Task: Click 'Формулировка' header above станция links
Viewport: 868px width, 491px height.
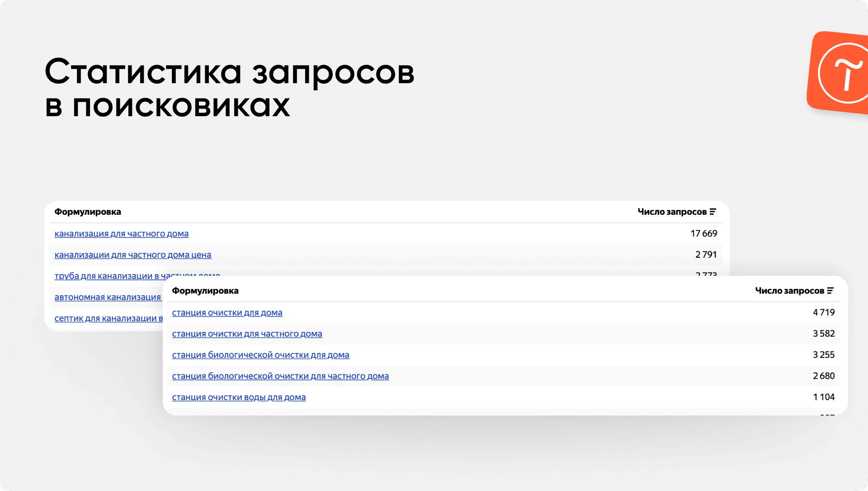Action: click(x=205, y=291)
